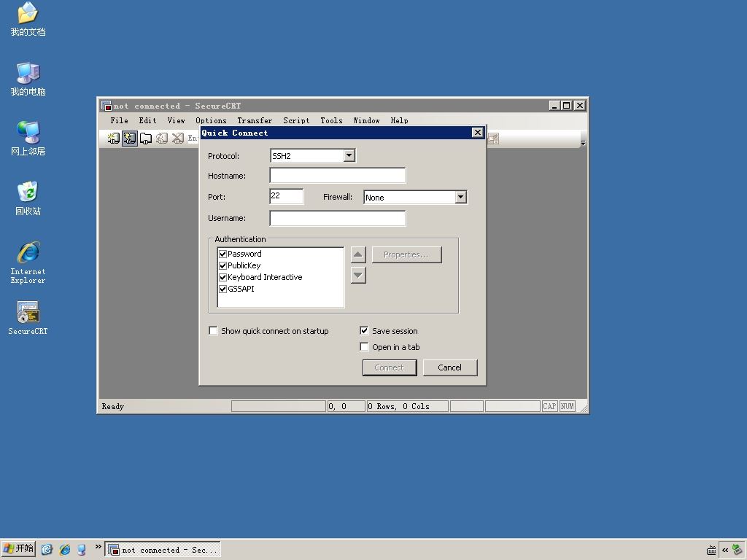Viewport: 747px width, 560px height.
Task: Uncheck the PublicKey authentication checkbox
Action: 222,265
